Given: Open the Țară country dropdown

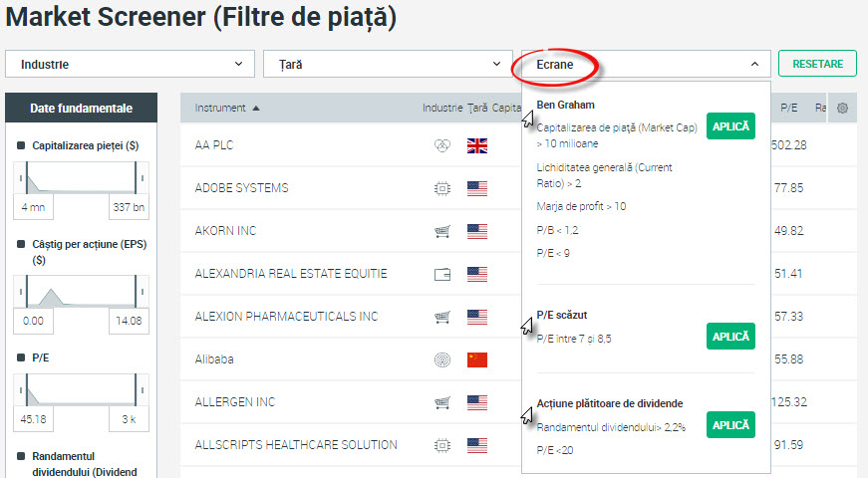Looking at the screenshot, I should tap(388, 64).
